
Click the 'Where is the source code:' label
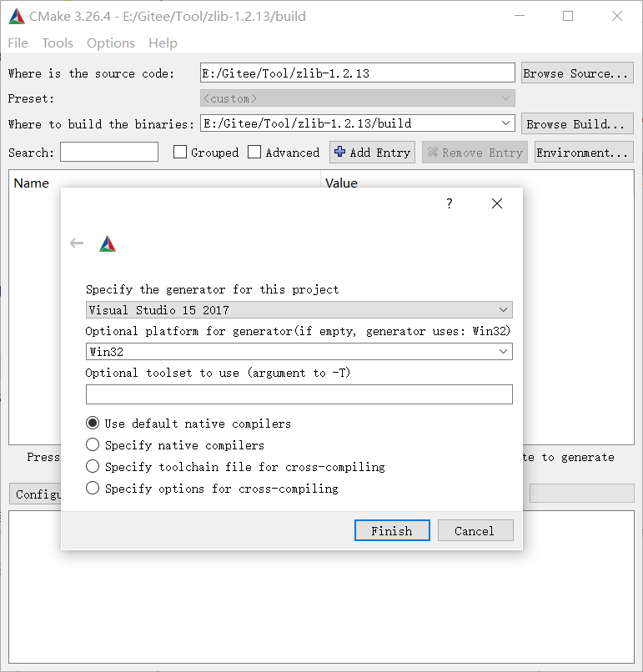coord(91,73)
